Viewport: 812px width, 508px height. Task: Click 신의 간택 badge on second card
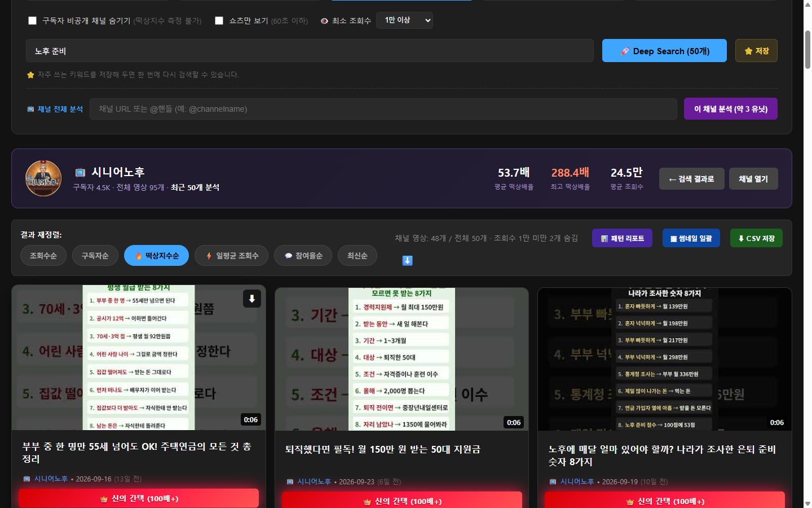[402, 501]
